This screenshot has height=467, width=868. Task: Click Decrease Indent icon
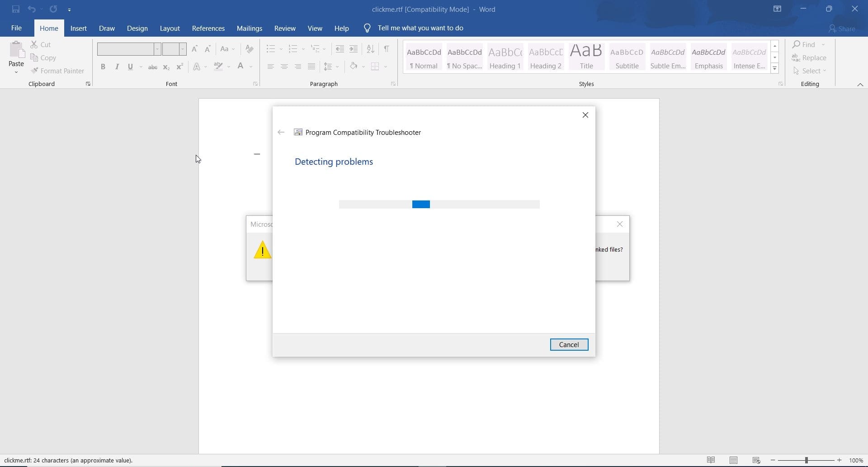coord(340,49)
